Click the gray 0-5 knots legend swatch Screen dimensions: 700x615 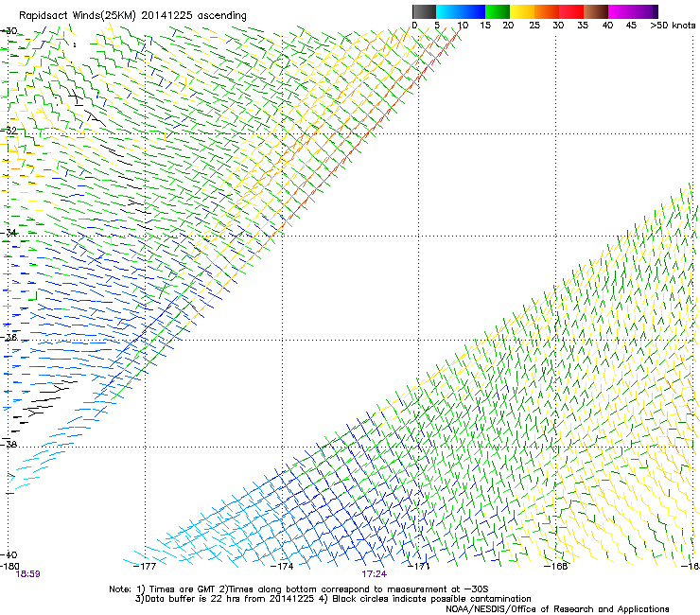424,11
